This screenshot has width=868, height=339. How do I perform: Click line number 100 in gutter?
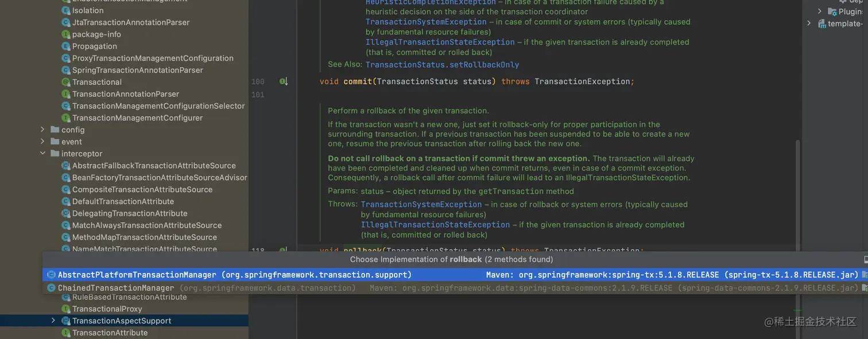[258, 81]
